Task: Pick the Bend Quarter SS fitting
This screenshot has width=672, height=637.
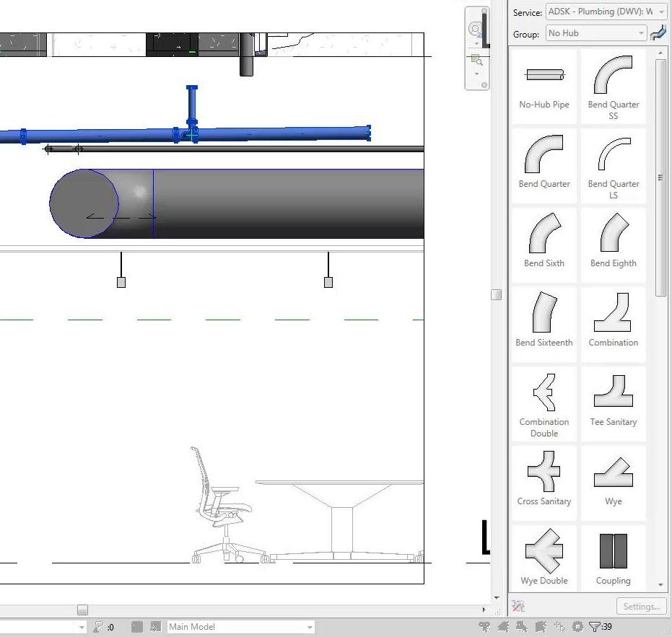Action: 613,85
